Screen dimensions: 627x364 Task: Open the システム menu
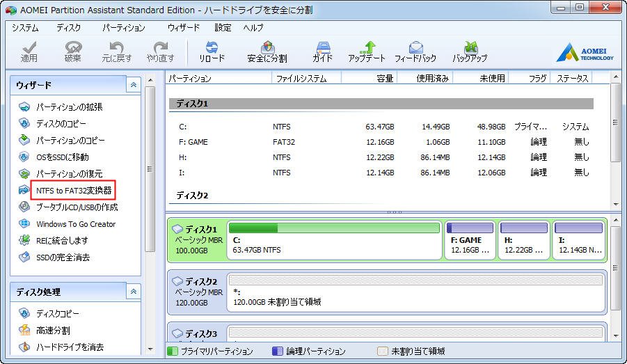[x=25, y=28]
